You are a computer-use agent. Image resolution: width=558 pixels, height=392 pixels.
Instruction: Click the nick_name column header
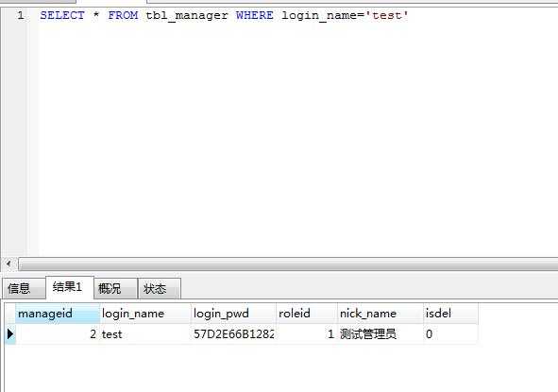380,314
